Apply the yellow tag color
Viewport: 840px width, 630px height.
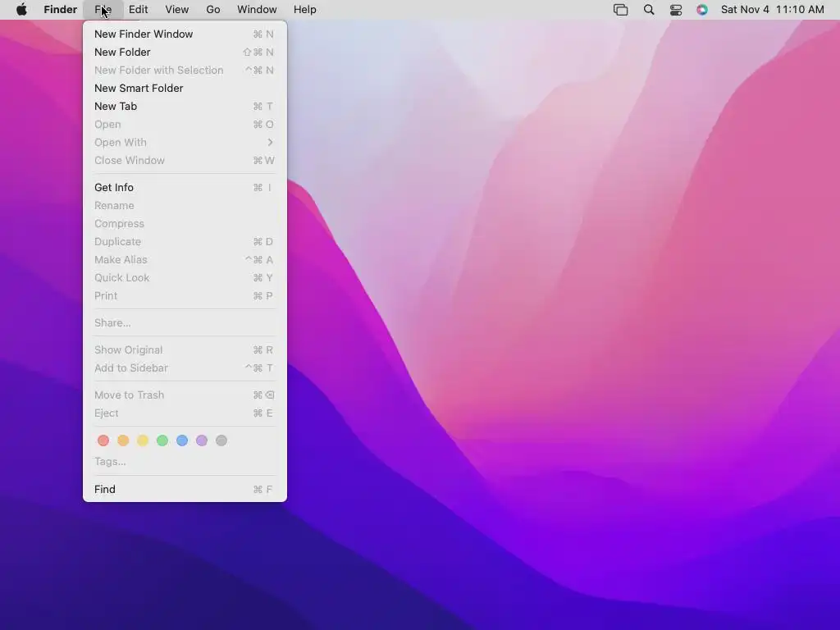click(143, 441)
